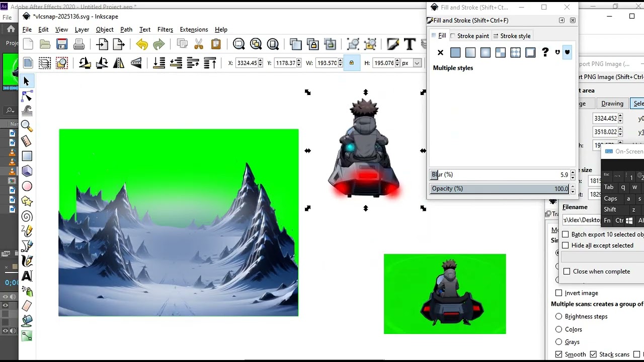Image resolution: width=644 pixels, height=362 pixels.
Task: Click the Unset paint question icon
Action: pos(545,52)
